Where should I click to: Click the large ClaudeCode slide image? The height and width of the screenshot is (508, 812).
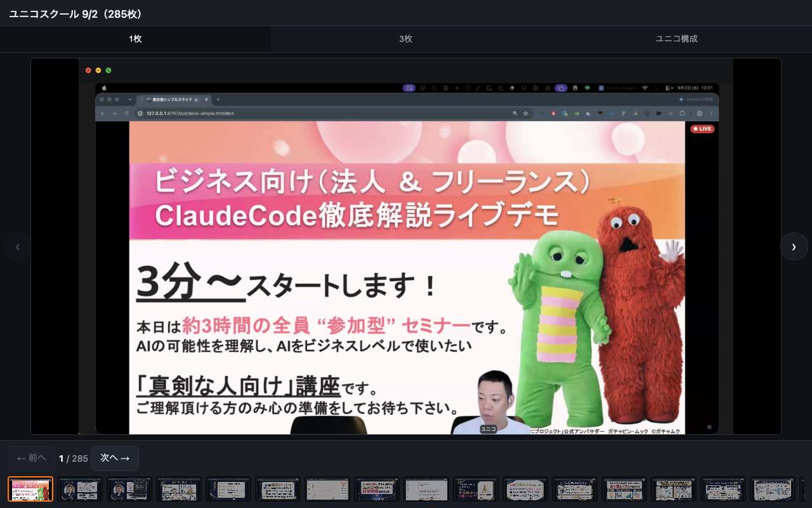(x=406, y=246)
